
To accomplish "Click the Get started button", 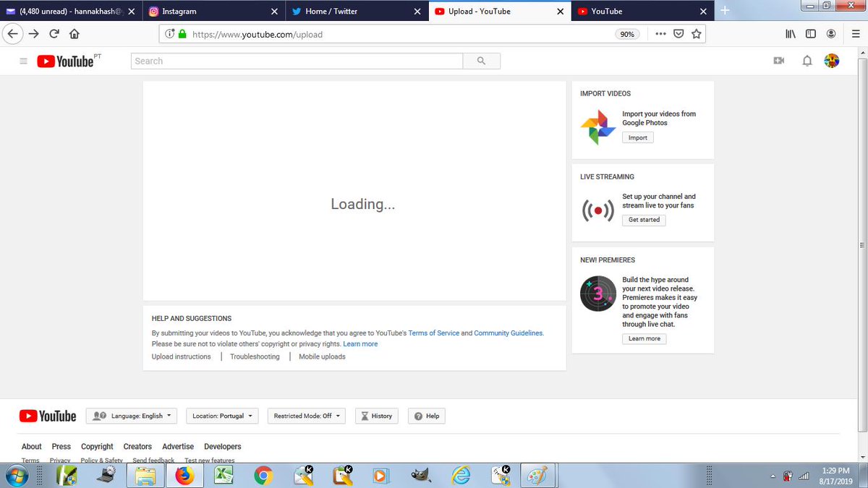I will (x=644, y=220).
